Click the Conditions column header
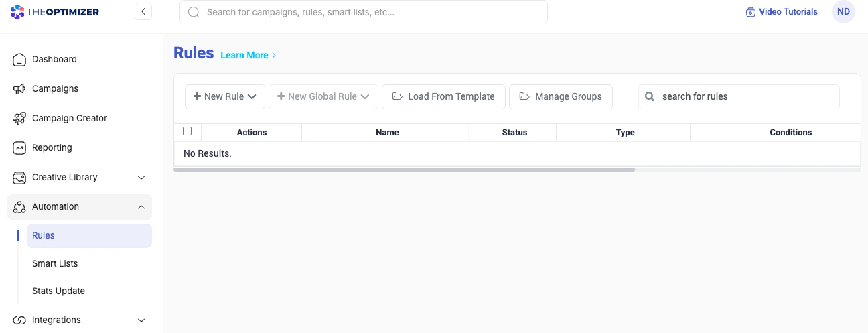Screen dimensions: 868x333 (791, 133)
